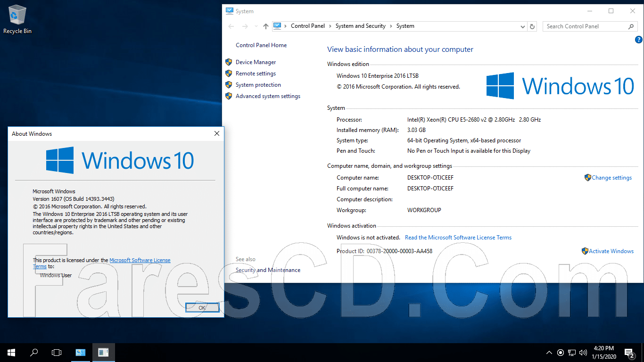Click the search magnifier in Control Panel
This screenshot has width=644, height=362.
632,26
